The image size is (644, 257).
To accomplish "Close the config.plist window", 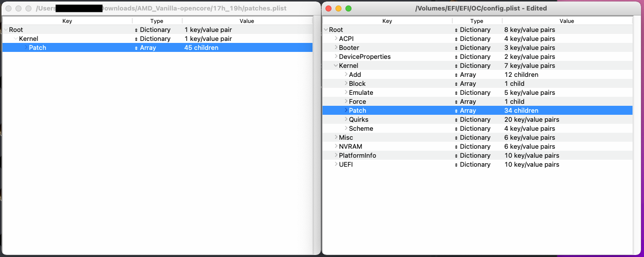I will click(x=328, y=8).
